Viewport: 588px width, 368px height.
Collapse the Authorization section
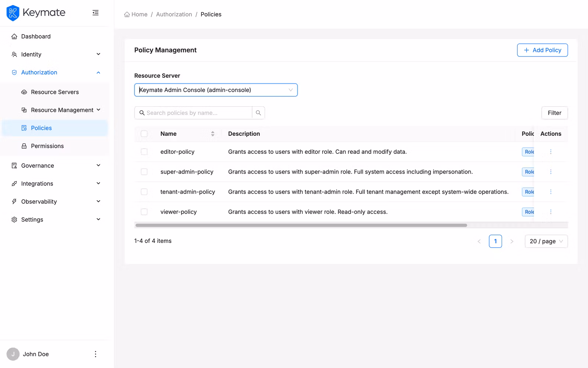[98, 72]
